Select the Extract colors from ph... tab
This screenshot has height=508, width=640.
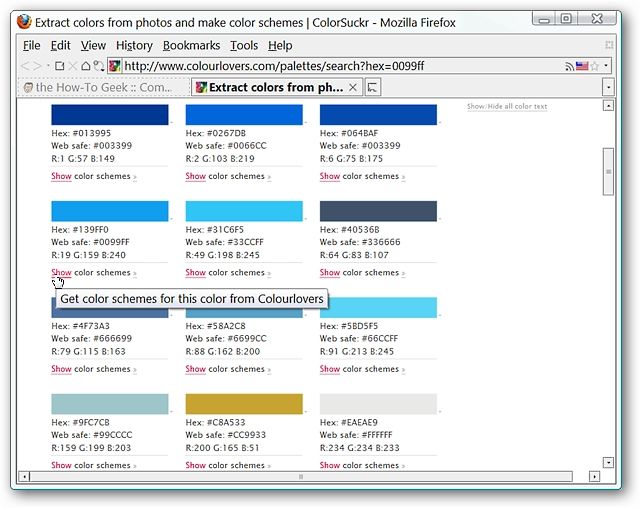coord(276,87)
